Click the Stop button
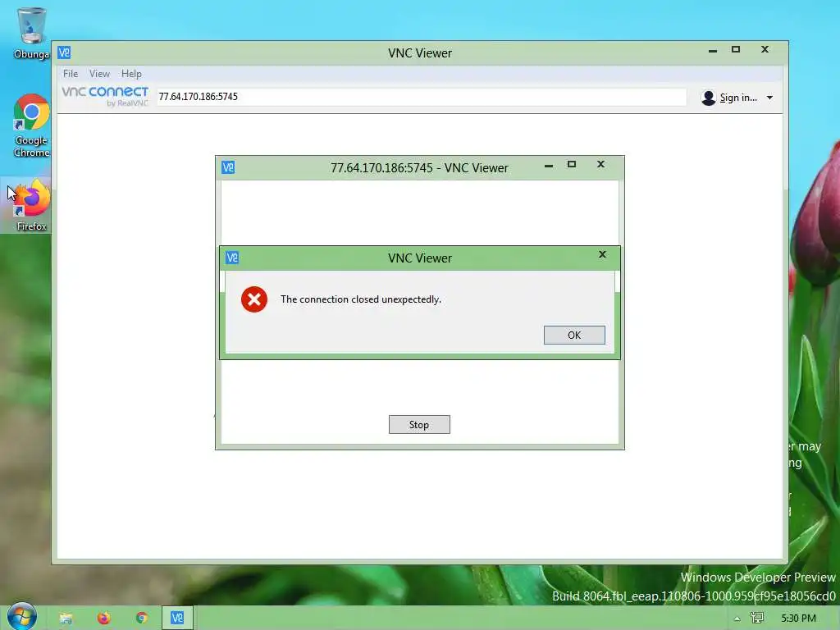 pyautogui.click(x=419, y=424)
